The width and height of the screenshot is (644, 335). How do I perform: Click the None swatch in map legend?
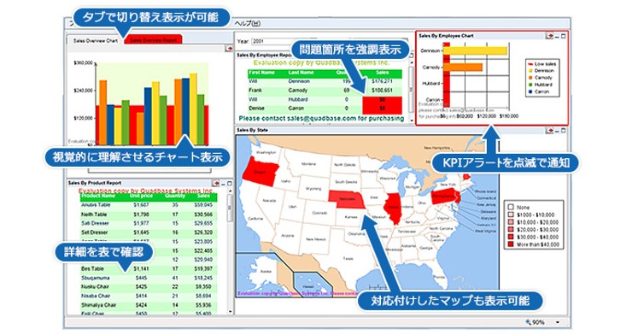click(511, 208)
